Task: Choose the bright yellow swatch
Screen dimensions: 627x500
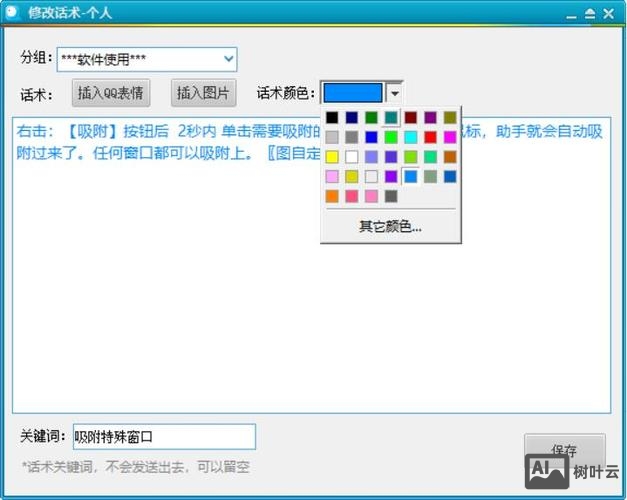Action: (332, 157)
